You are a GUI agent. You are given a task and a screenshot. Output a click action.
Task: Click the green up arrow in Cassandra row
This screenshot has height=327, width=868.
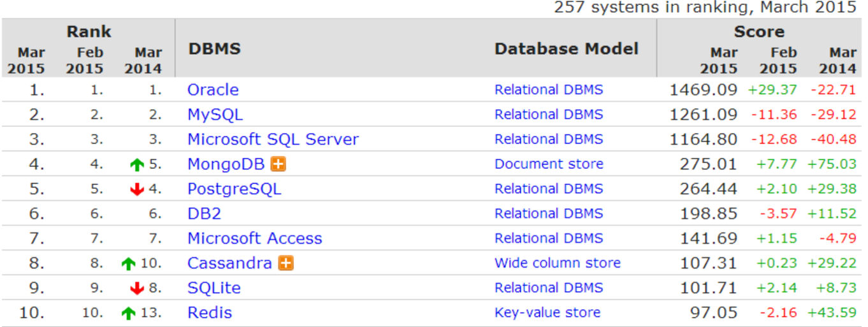point(129,263)
